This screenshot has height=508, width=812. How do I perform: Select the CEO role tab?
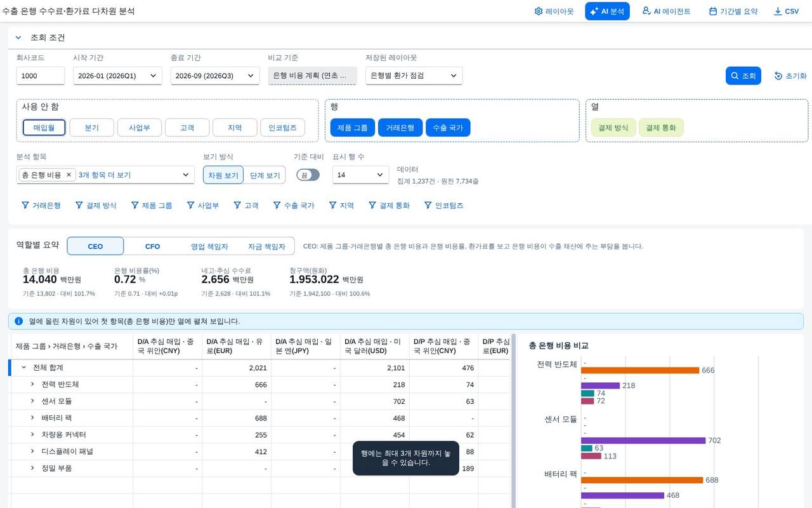point(95,246)
